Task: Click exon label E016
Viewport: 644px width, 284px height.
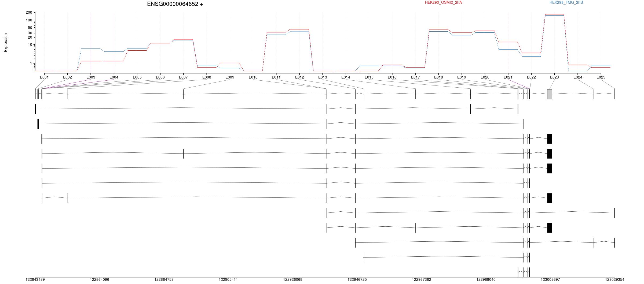Action: coord(392,77)
